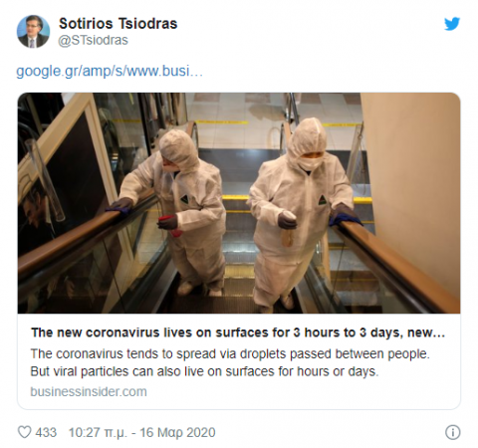This screenshot has width=478, height=448.
Task: Click the headline about coronavirus living on surfaces
Action: 238,333
